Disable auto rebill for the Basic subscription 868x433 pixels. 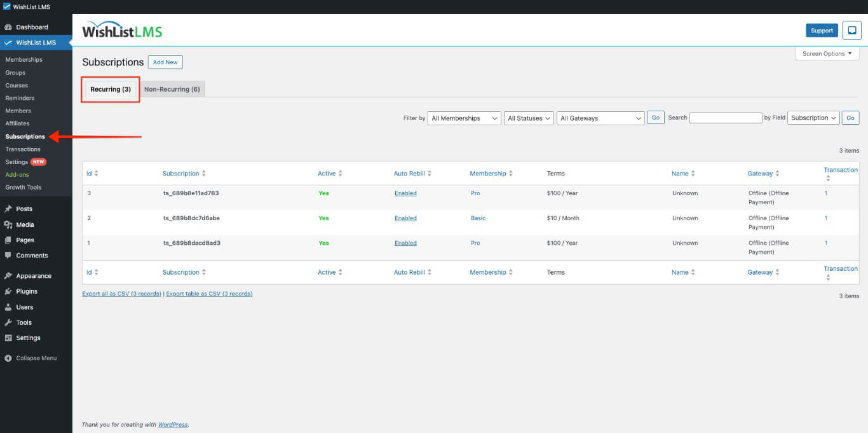[x=405, y=217]
